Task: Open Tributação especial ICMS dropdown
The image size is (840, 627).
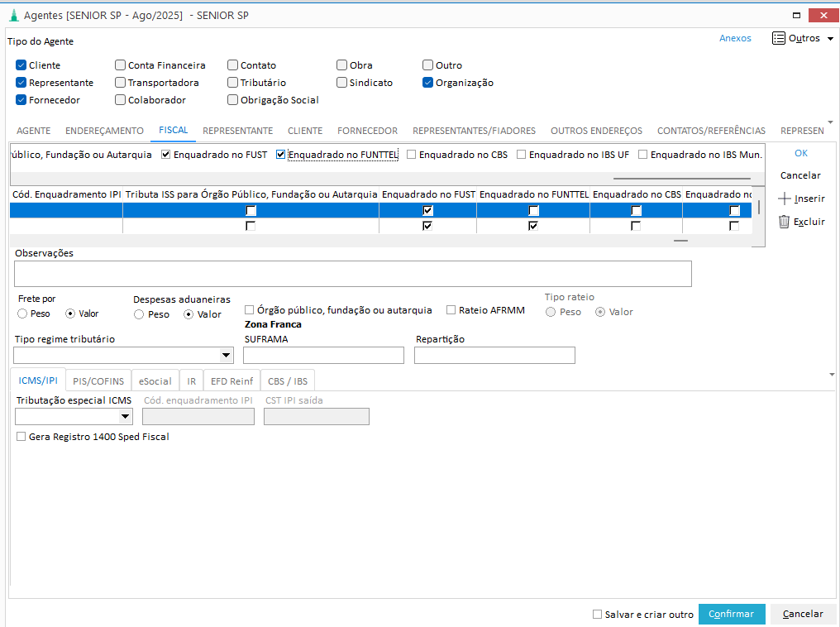Action: click(x=126, y=416)
